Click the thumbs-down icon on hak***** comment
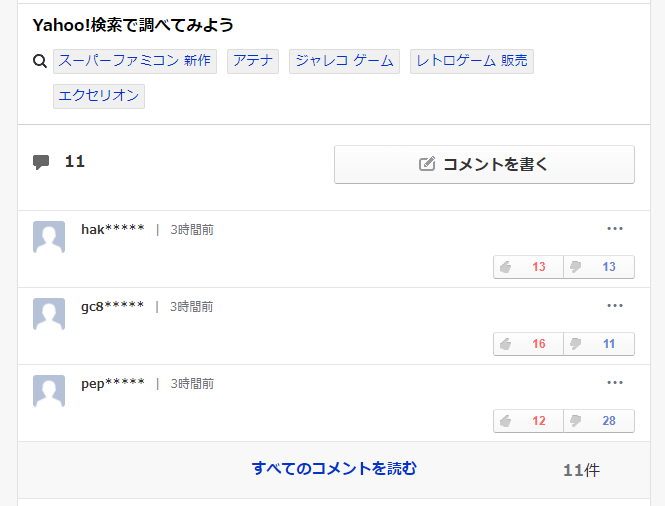 click(x=576, y=267)
